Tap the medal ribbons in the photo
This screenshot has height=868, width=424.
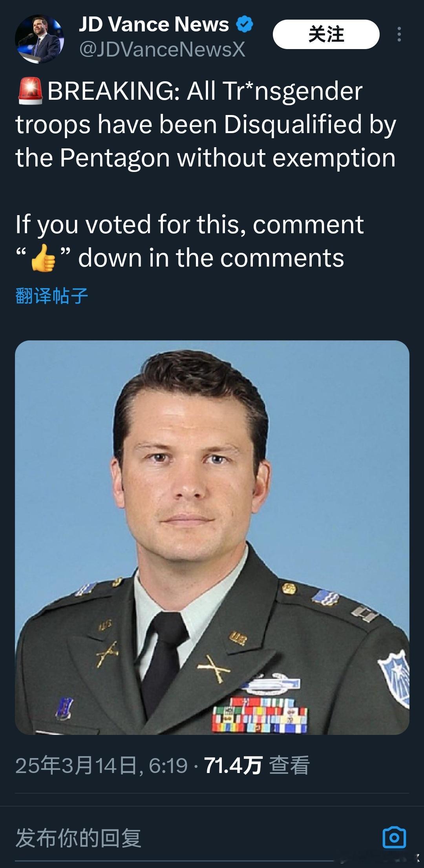coord(260,714)
